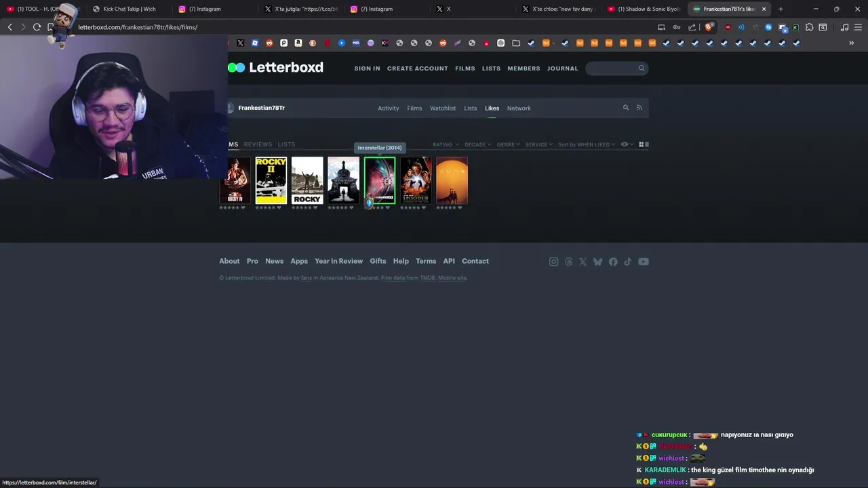The image size is (868, 488).
Task: Reload the page with refresh button
Action: [37, 27]
